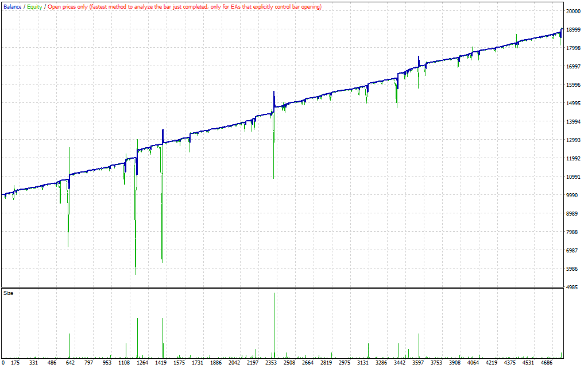Pick the 15996 label on the vertical axis
Viewport: 588px width, 368px height.
(x=574, y=85)
